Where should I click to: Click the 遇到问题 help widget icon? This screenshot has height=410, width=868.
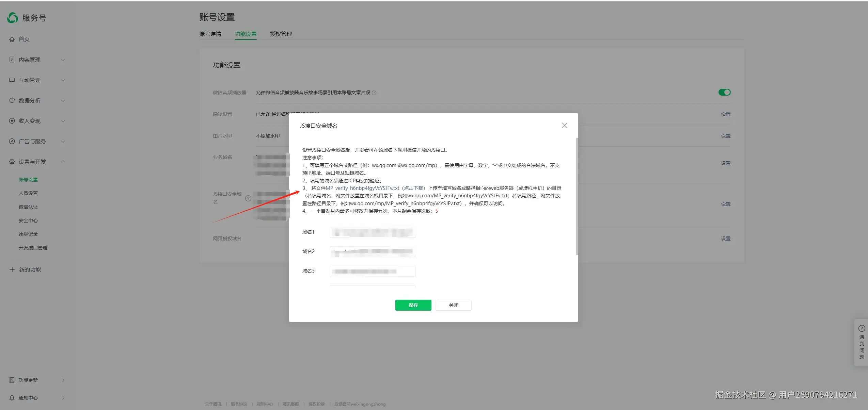click(x=862, y=328)
